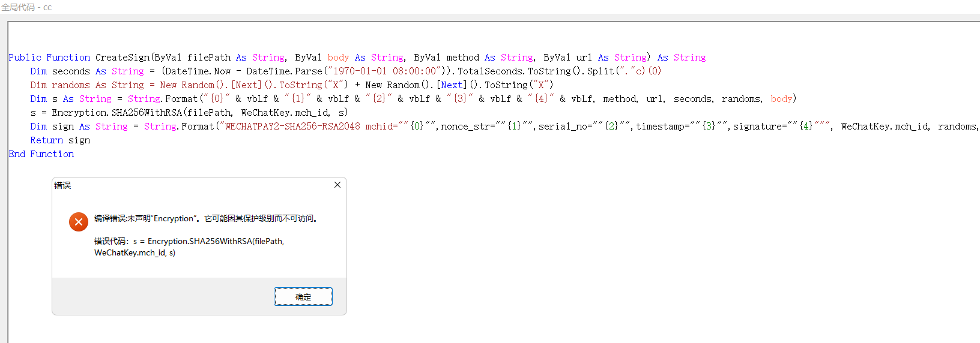Click the 'Return sign' code line

click(x=60, y=140)
